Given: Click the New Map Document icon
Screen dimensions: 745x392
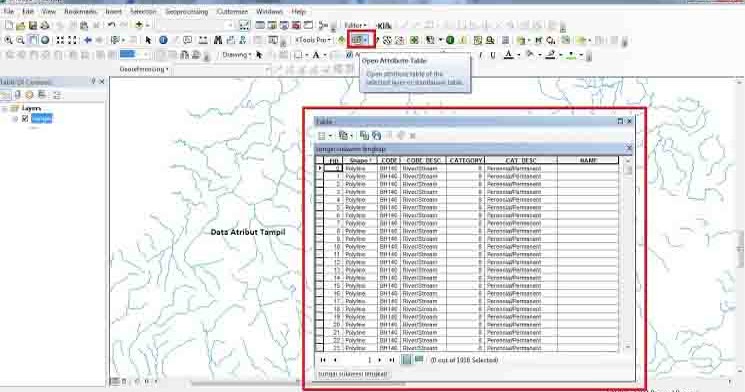Looking at the screenshot, I should pos(9,25).
